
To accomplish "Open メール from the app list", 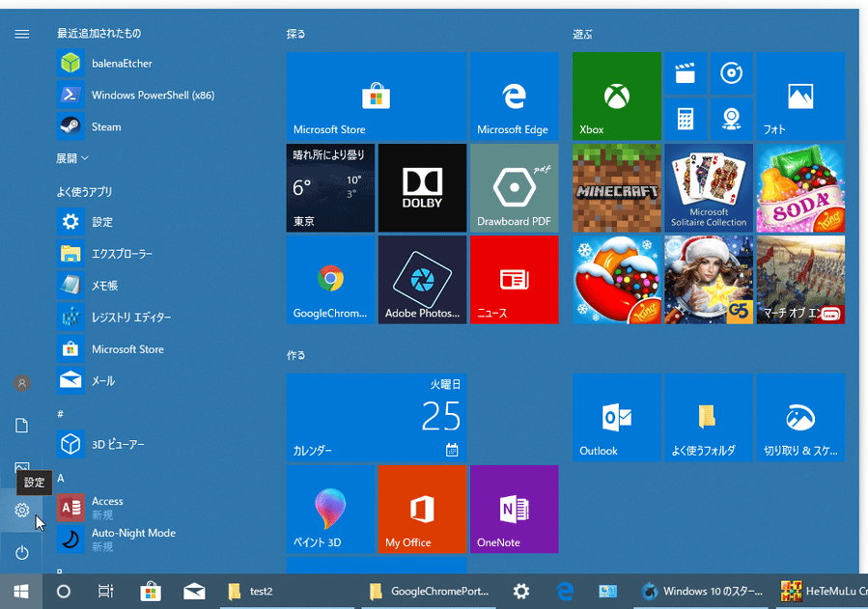I will point(160,380).
